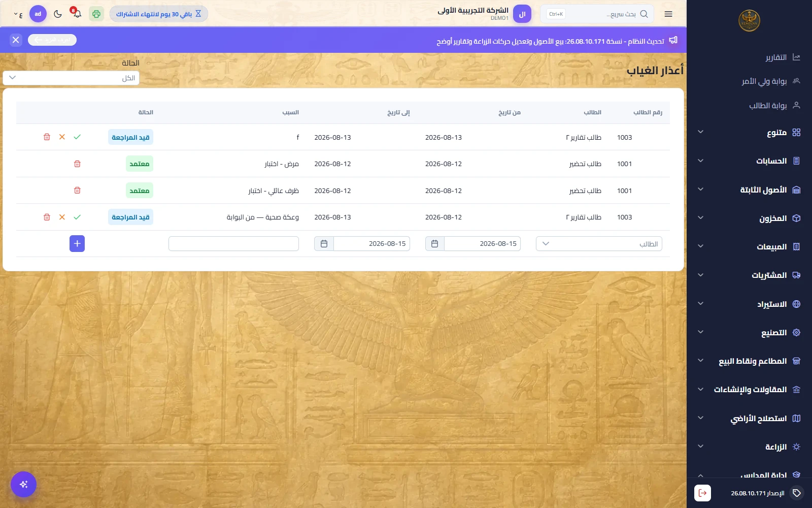Delete the ظرف عائلي - اختبار excuse
This screenshot has height=508, width=812.
point(77,190)
